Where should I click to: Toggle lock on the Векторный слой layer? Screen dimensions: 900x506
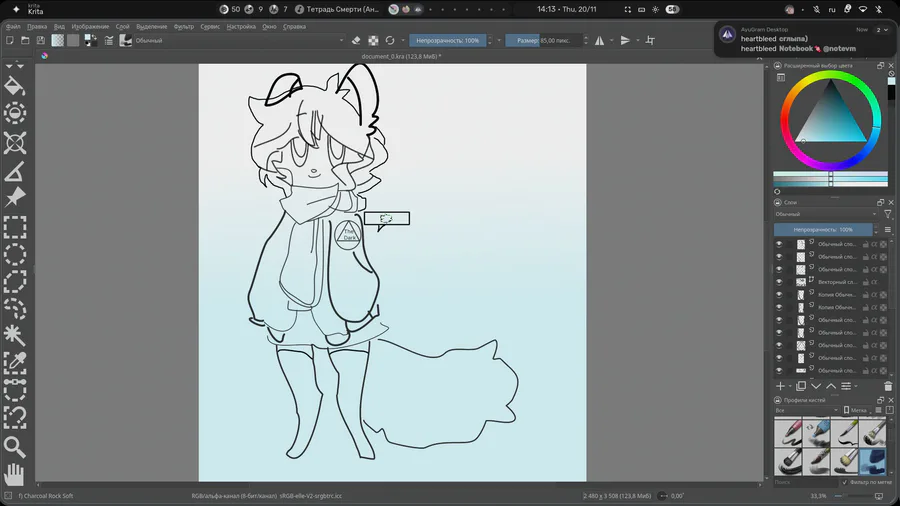[x=866, y=282]
